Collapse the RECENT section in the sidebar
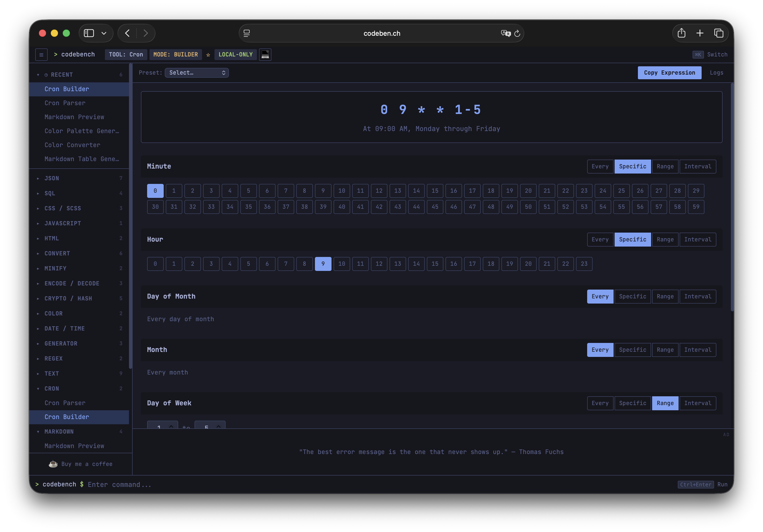The width and height of the screenshot is (763, 532). click(x=38, y=74)
